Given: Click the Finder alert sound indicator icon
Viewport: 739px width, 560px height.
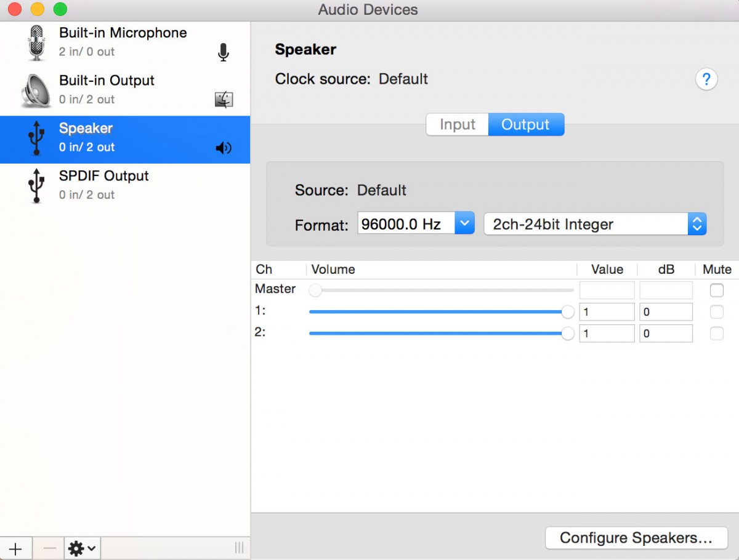Looking at the screenshot, I should (224, 100).
